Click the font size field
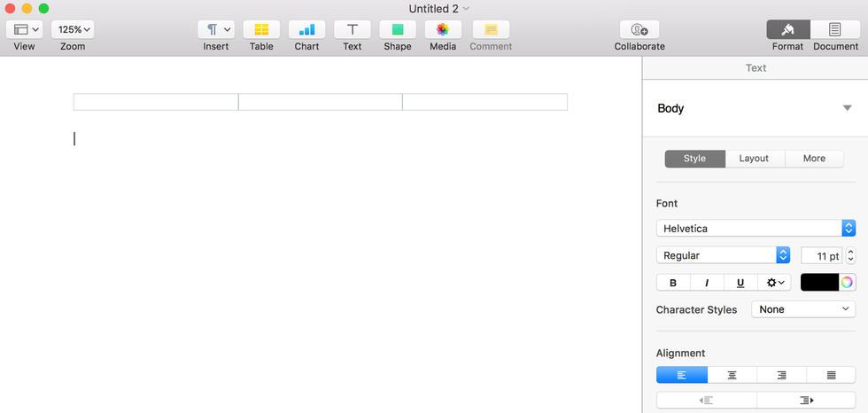Screen dimensions: 868x413 821,255
